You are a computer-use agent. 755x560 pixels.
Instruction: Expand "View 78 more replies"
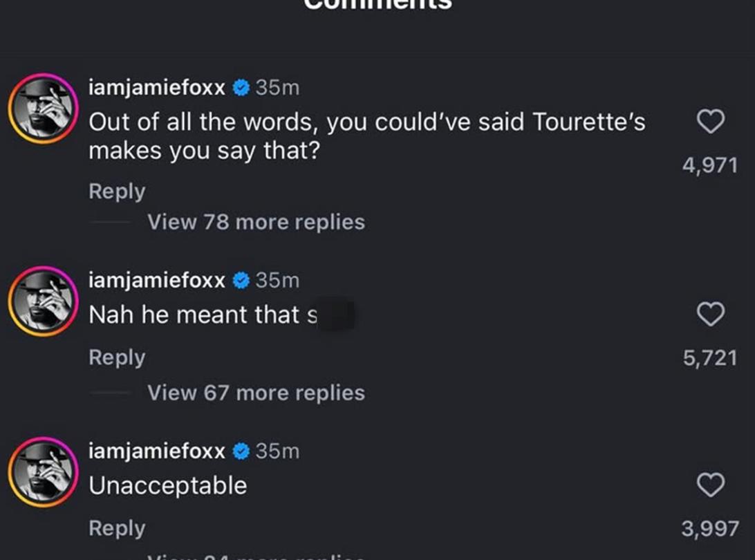256,222
